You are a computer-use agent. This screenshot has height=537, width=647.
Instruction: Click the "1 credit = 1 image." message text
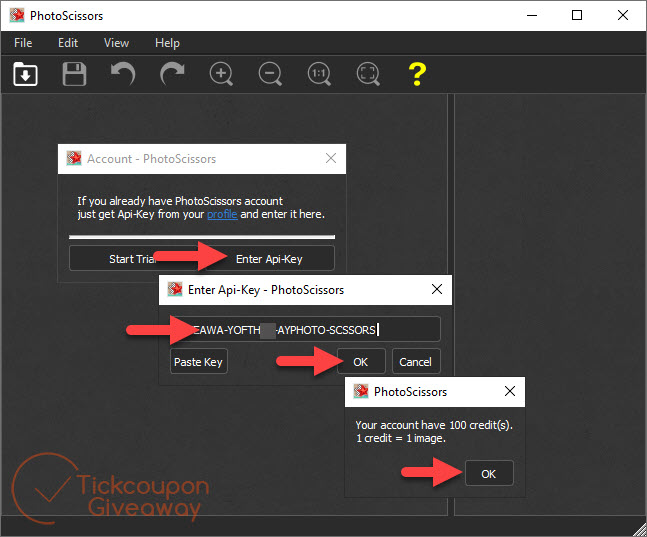(401, 438)
